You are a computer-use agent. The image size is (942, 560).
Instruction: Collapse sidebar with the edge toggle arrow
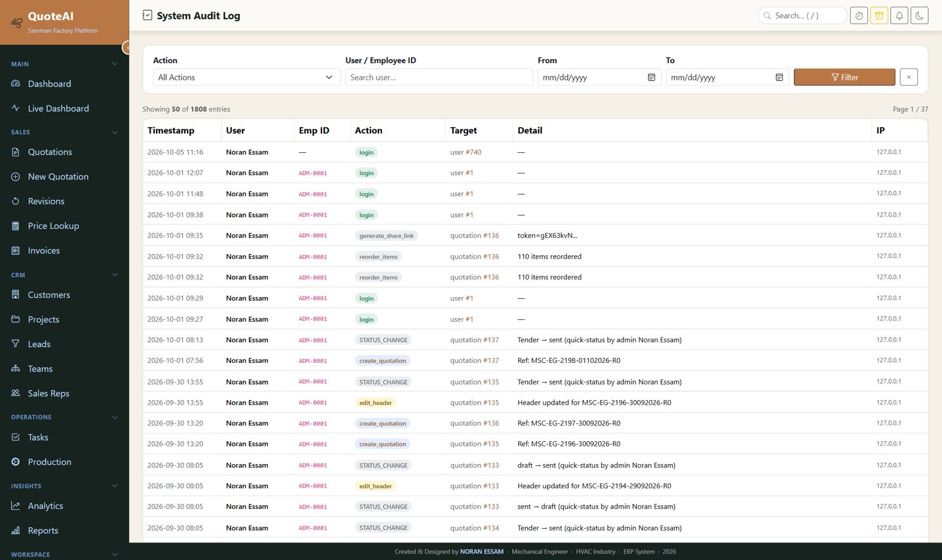click(x=126, y=48)
